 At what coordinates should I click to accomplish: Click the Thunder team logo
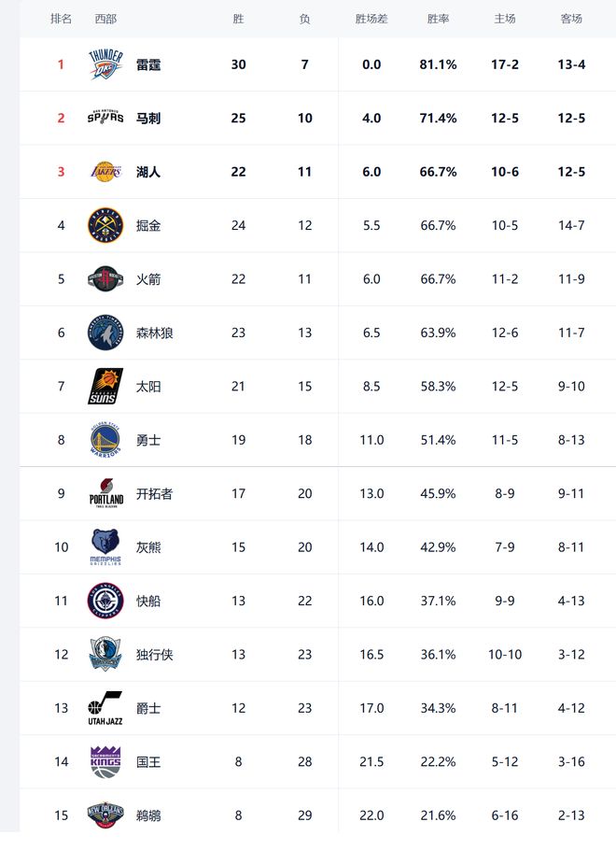point(105,64)
